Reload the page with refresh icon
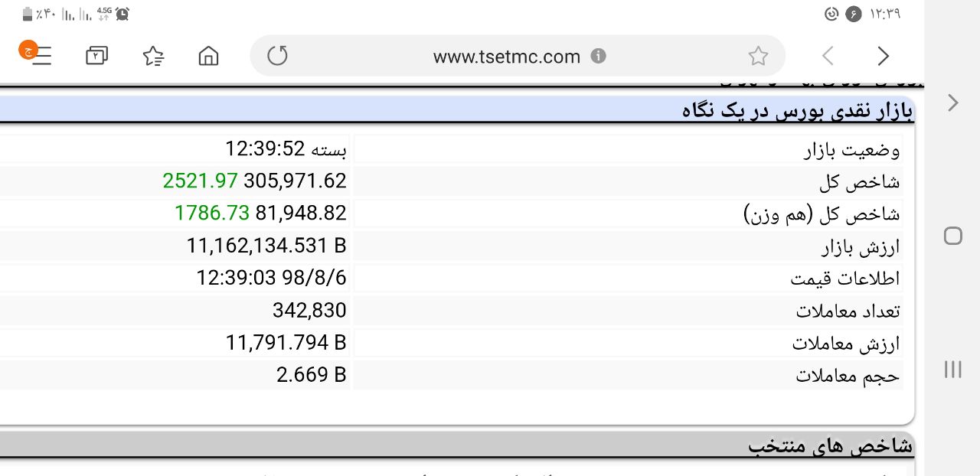980x476 pixels. coord(277,56)
